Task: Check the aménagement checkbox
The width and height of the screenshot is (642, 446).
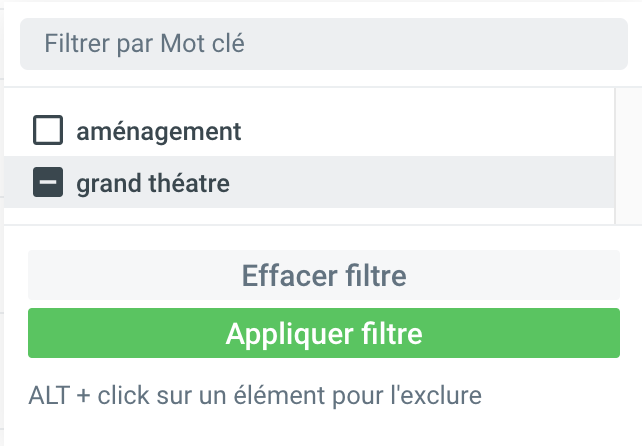Action: click(48, 130)
